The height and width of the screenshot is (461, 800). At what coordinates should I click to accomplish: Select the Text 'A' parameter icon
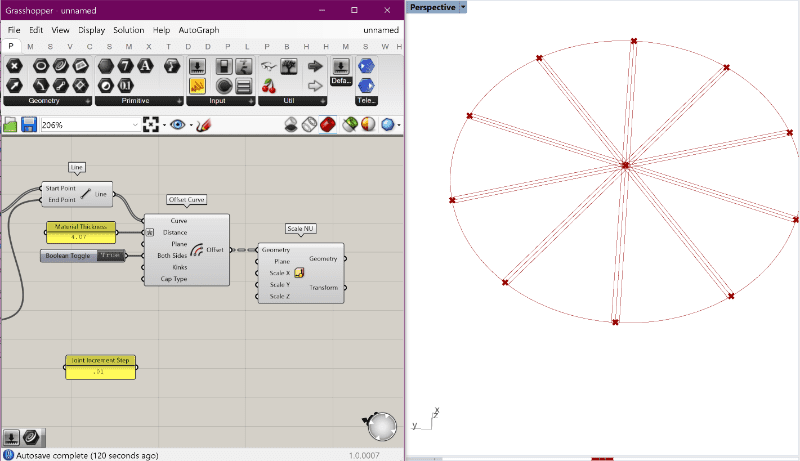(x=145, y=66)
